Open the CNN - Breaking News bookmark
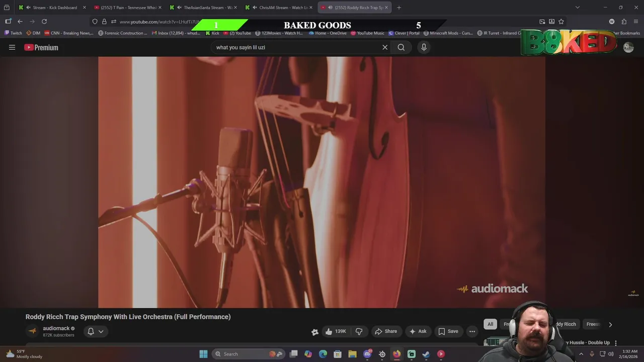Image resolution: width=644 pixels, height=362 pixels. click(69, 33)
